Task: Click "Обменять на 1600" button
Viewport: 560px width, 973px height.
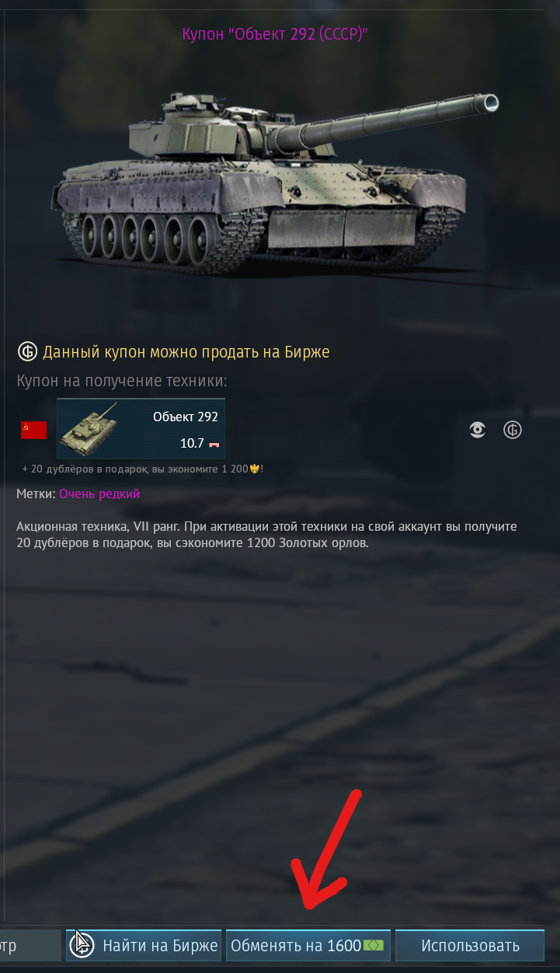Action: tap(308, 946)
